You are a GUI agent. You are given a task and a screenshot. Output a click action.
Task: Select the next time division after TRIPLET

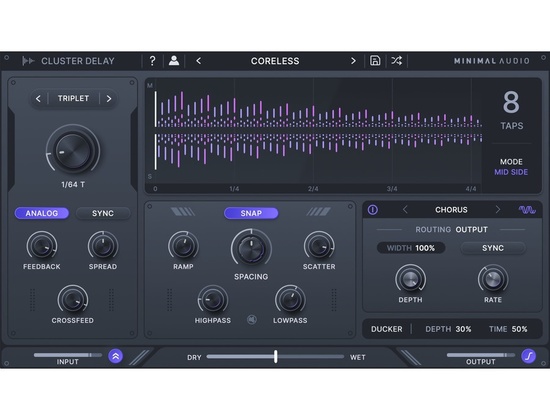pos(109,99)
